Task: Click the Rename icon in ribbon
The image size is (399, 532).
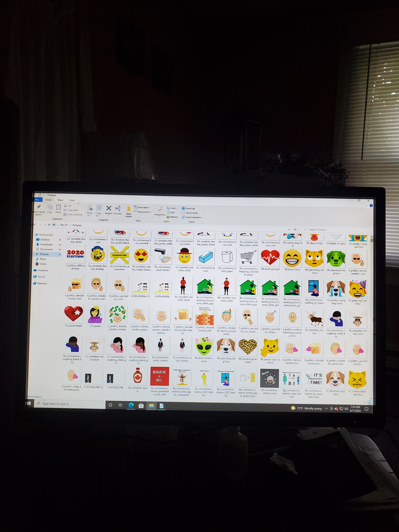Action: 118,208
